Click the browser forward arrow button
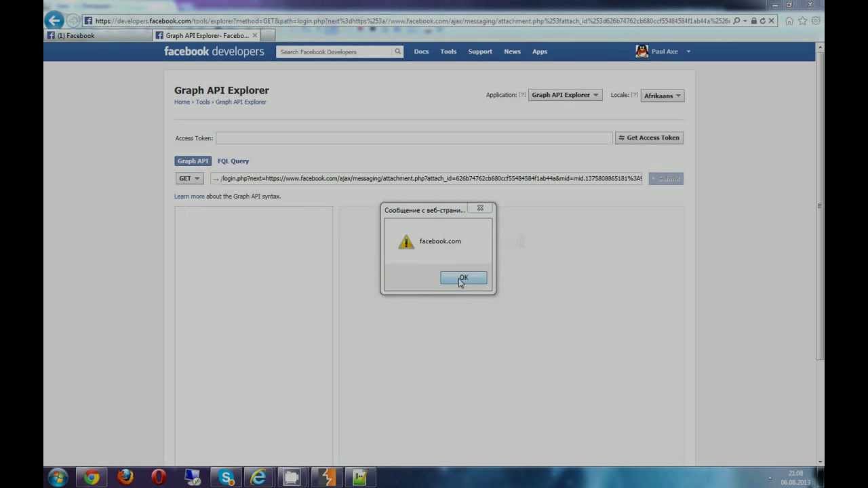This screenshot has height=488, width=868. (73, 21)
